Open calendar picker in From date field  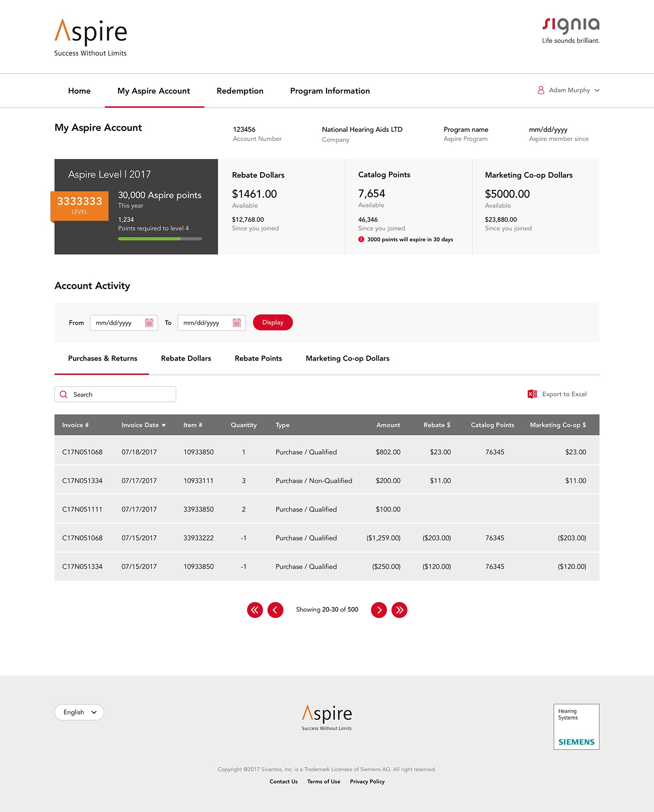(x=149, y=323)
